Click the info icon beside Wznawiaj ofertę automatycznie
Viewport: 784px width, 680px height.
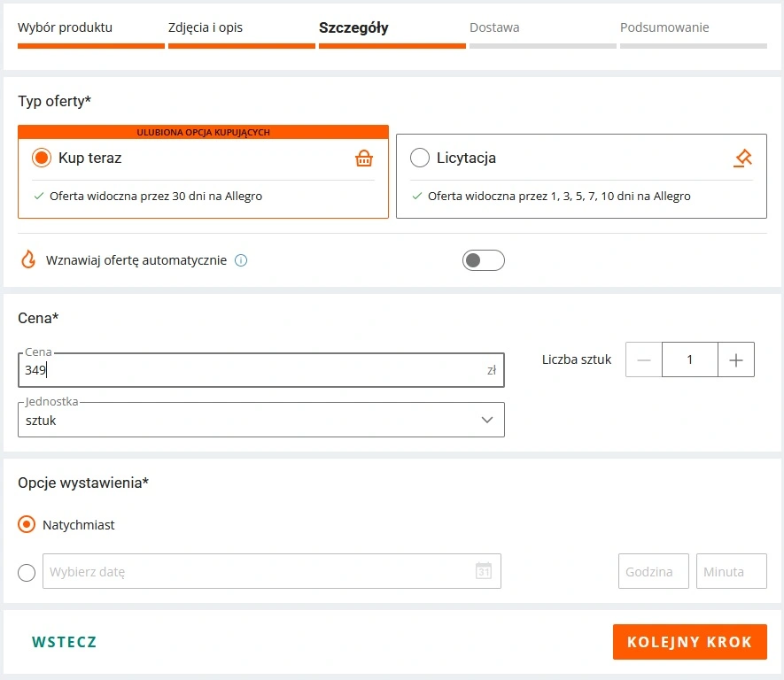click(x=241, y=260)
